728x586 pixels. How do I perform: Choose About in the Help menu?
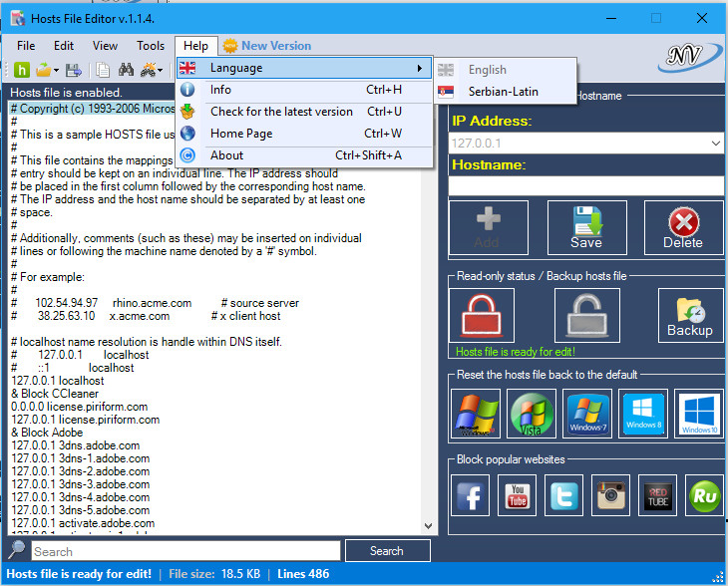click(304, 155)
